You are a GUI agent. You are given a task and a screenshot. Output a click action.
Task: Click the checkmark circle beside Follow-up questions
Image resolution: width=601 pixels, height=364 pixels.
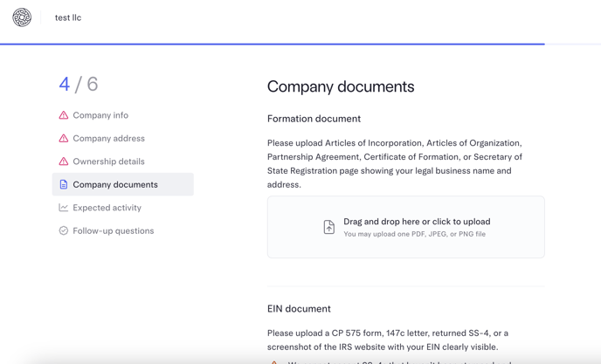click(x=64, y=231)
